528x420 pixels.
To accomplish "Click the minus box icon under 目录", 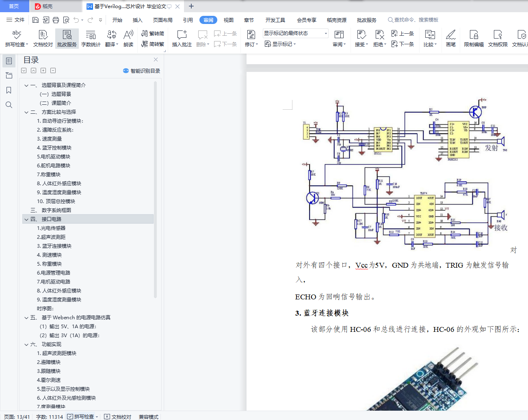I will 53,71.
